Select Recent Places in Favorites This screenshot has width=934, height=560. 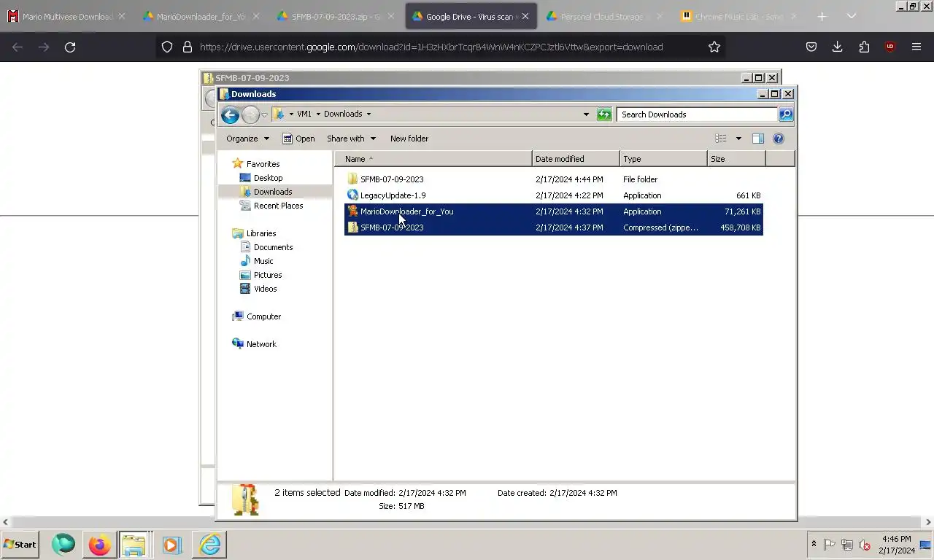coord(271,206)
